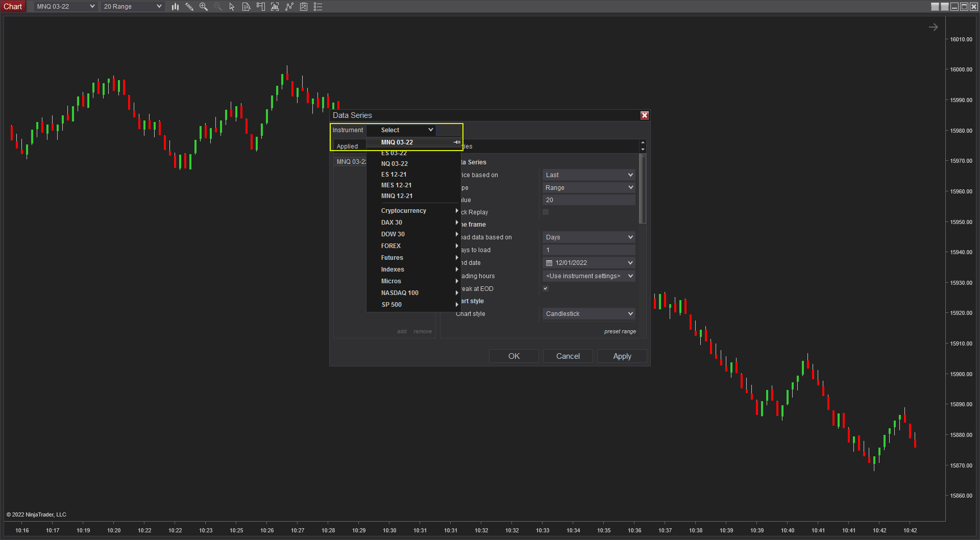Click the Apply button

(x=622, y=356)
